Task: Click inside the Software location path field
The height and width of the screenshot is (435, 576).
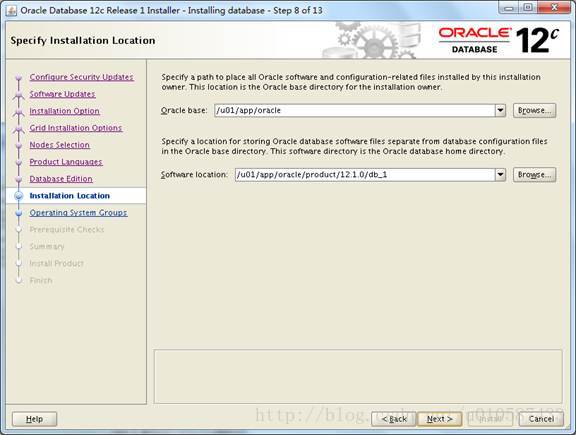Action: click(x=365, y=175)
